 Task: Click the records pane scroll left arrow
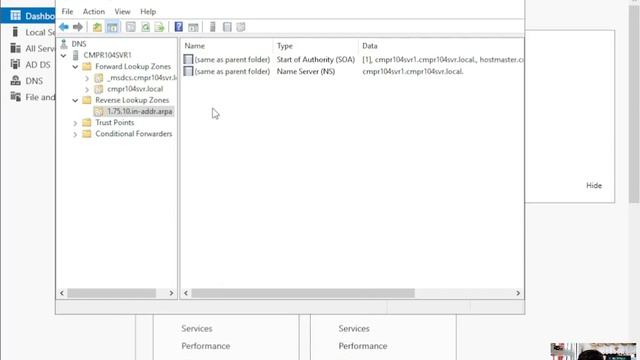pos(186,293)
